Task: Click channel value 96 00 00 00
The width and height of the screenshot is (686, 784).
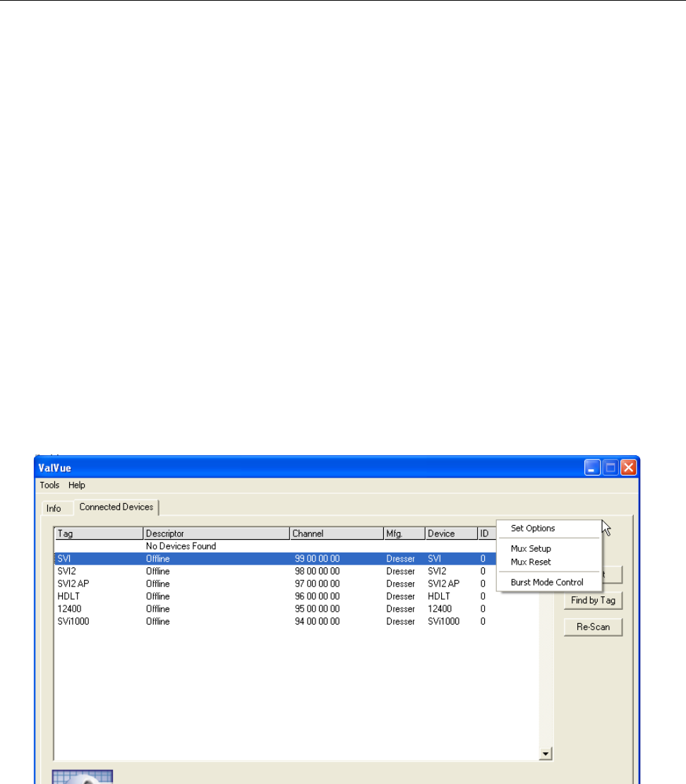Action: click(317, 596)
